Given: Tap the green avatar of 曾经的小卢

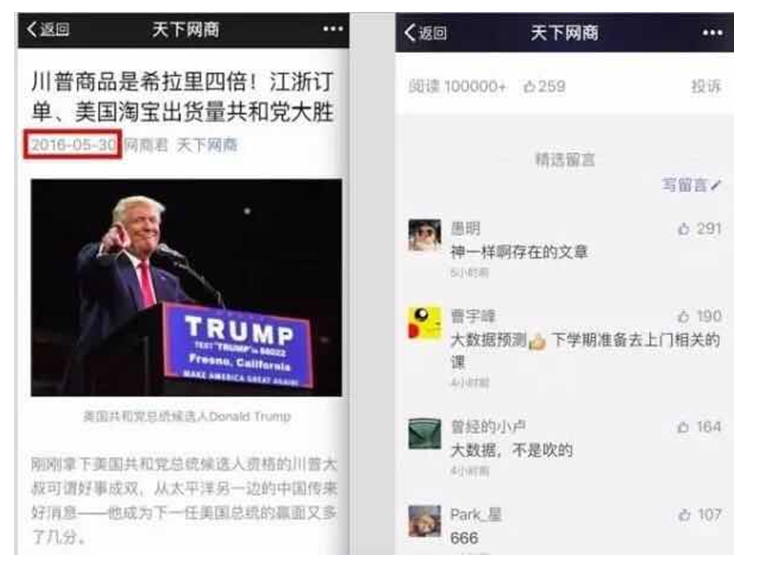Looking at the screenshot, I should click(x=425, y=434).
